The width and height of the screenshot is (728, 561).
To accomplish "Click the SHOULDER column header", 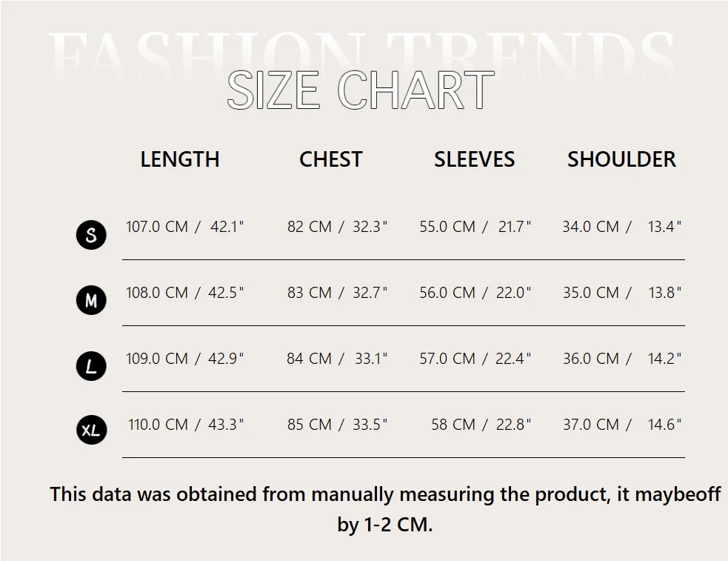I will [x=621, y=159].
